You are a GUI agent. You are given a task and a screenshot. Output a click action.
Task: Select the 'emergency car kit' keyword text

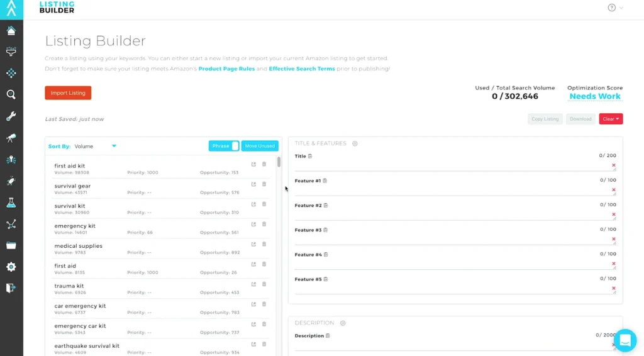coord(80,326)
